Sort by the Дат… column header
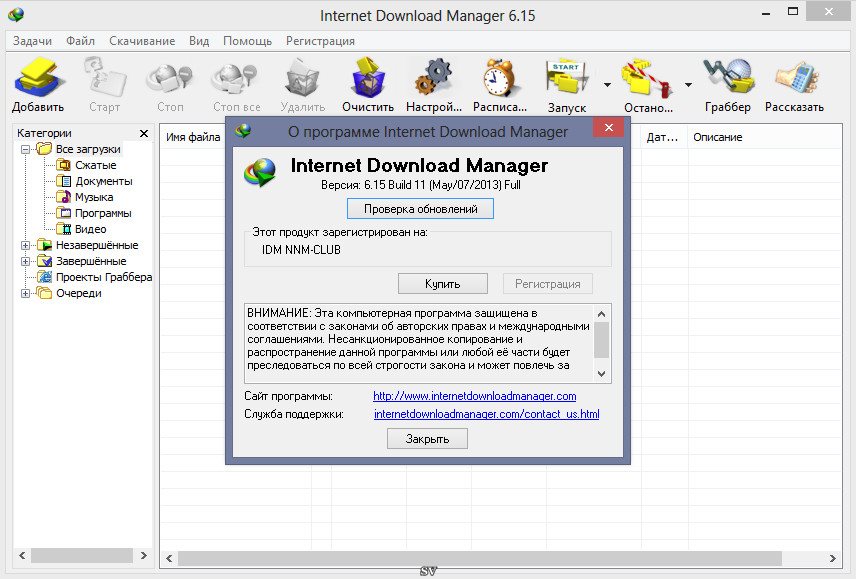The width and height of the screenshot is (856, 579). point(662,137)
